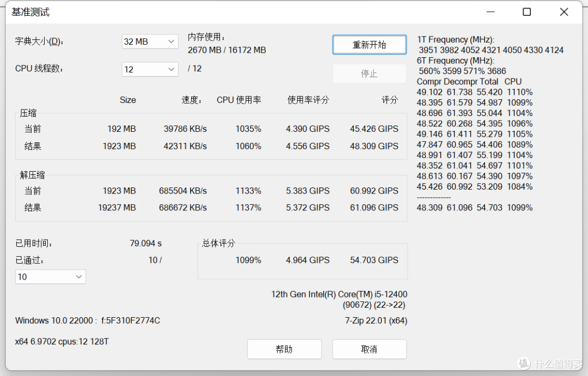Image resolution: width=588 pixels, height=376 pixels.
Task: Open the CPU thread count dropdown
Action: pyautogui.click(x=150, y=69)
